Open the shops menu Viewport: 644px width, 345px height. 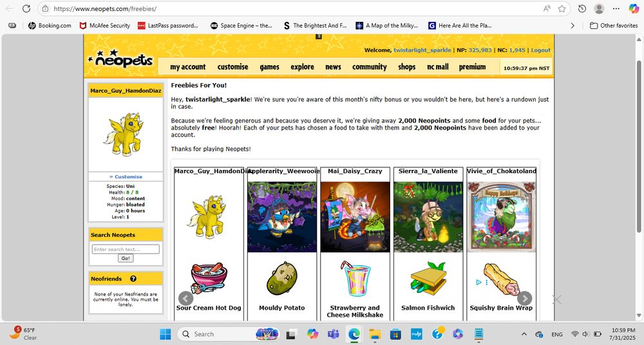click(406, 67)
